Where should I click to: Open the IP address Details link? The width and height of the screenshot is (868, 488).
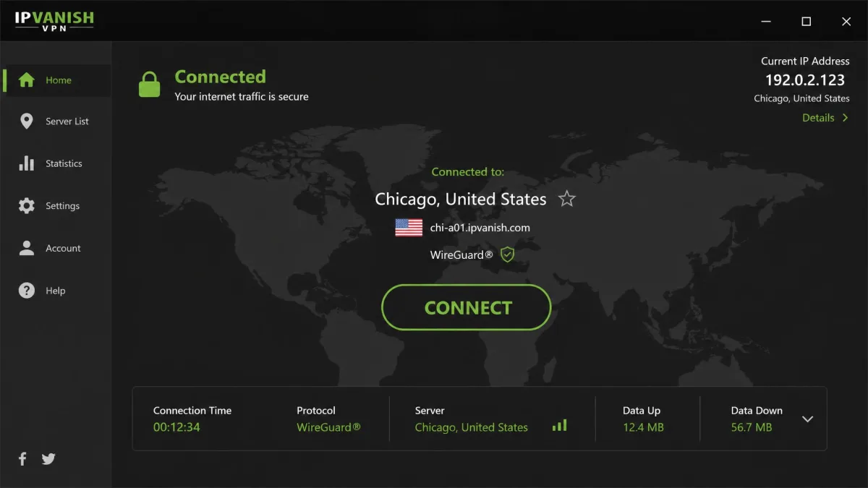[818, 118]
